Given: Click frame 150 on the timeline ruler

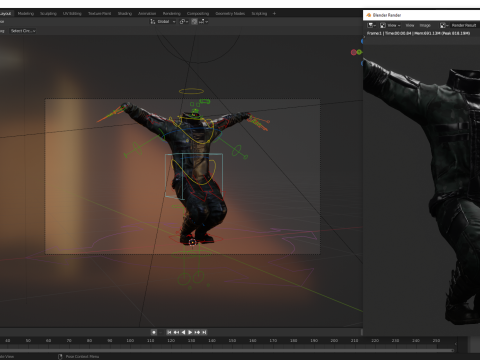Looking at the screenshot, I should click(x=232, y=341).
